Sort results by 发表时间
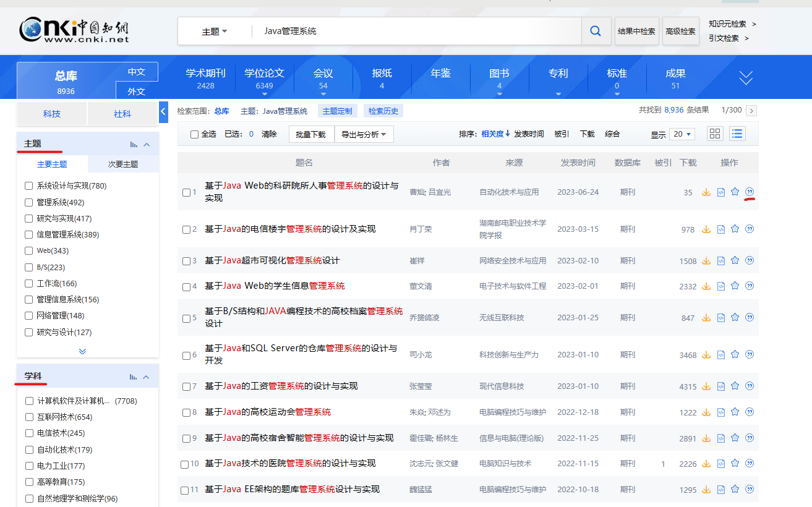812x507 pixels. pyautogui.click(x=529, y=134)
